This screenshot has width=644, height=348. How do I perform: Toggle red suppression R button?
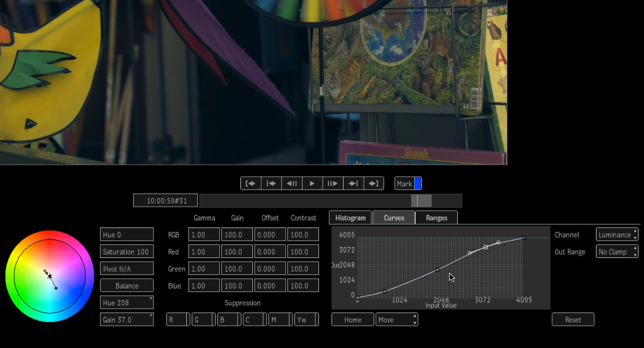(178, 320)
